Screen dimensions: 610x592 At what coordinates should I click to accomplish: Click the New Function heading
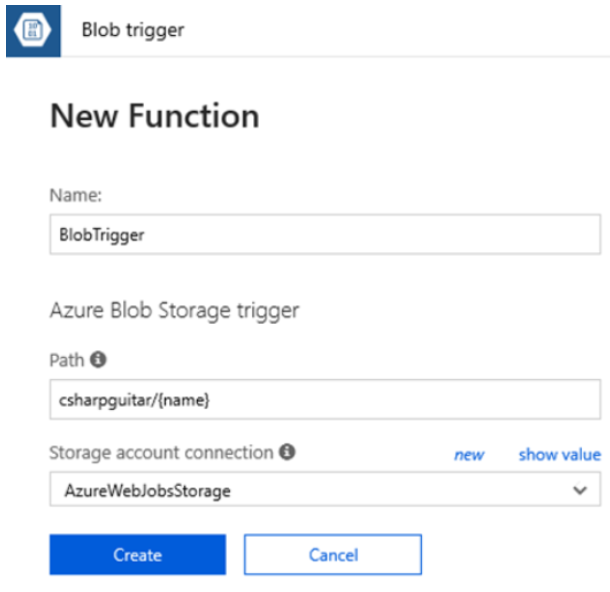(x=155, y=116)
